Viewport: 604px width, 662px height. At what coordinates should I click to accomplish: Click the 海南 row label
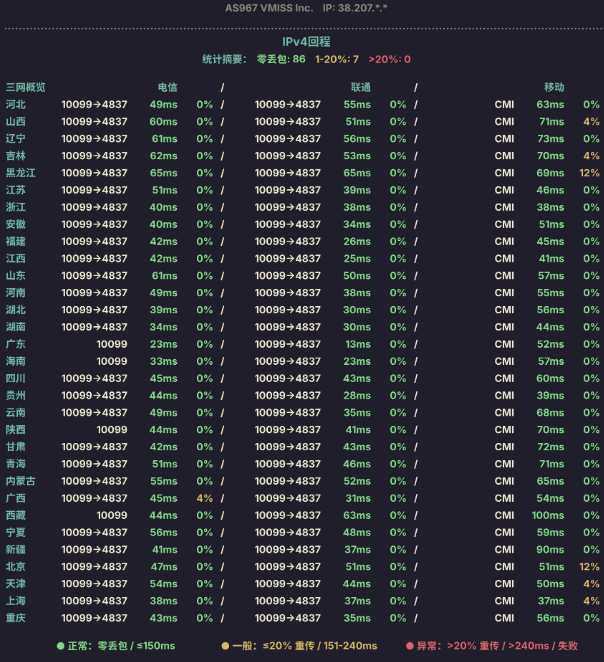pos(16,361)
